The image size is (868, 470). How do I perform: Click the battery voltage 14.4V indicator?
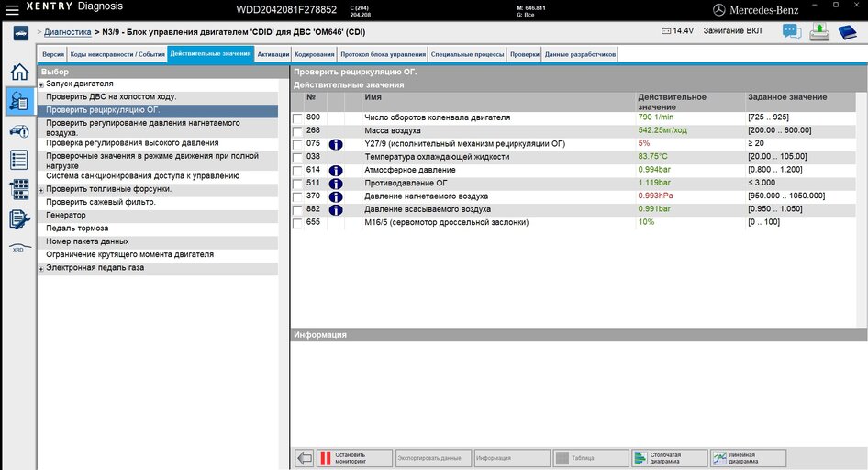[x=677, y=31]
